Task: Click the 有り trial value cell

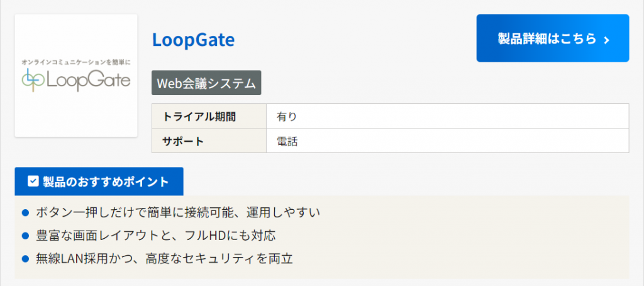Action: [x=447, y=116]
